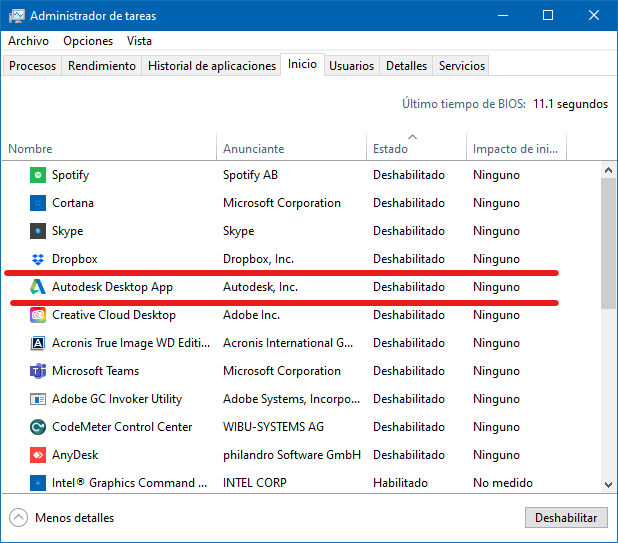The width and height of the screenshot is (618, 543).
Task: Click the Task Manager title bar icon
Action: (x=17, y=16)
